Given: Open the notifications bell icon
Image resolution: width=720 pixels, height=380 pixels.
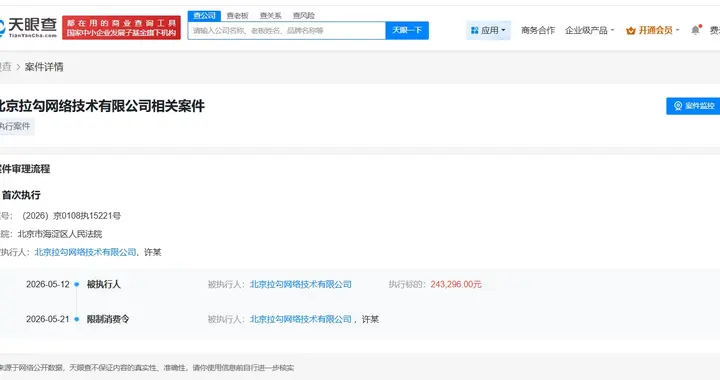Looking at the screenshot, I should point(696,30).
